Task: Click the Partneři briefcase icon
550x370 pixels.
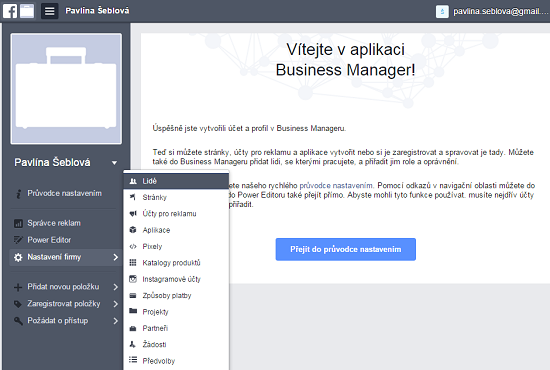Action: tap(133, 328)
